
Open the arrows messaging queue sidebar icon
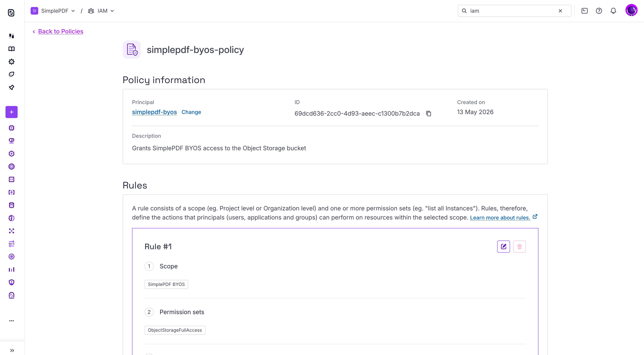tap(12, 244)
